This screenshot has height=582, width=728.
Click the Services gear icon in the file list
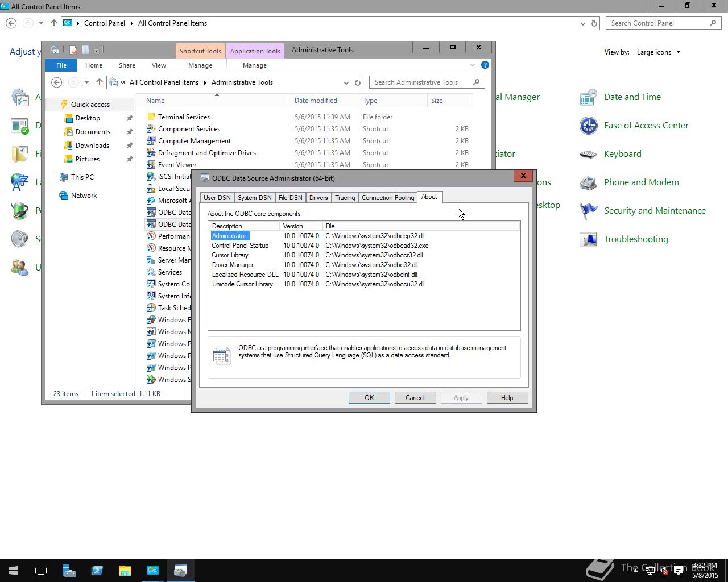pos(151,272)
